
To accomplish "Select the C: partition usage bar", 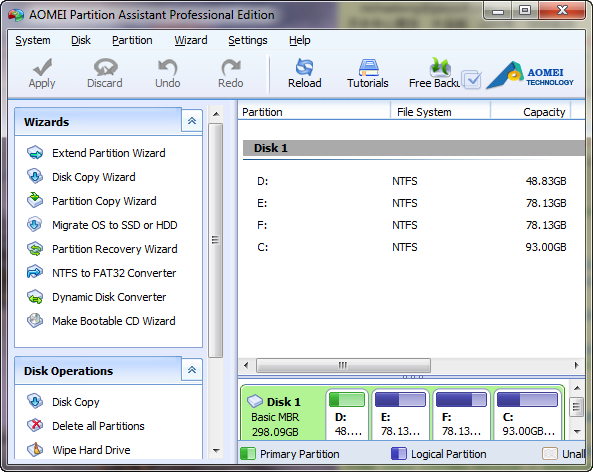I will tap(527, 399).
